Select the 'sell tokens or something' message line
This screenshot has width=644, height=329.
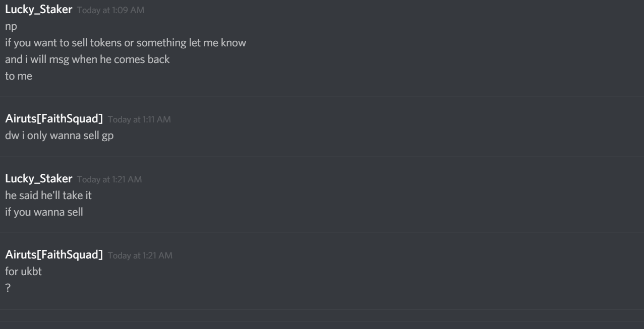[126, 43]
